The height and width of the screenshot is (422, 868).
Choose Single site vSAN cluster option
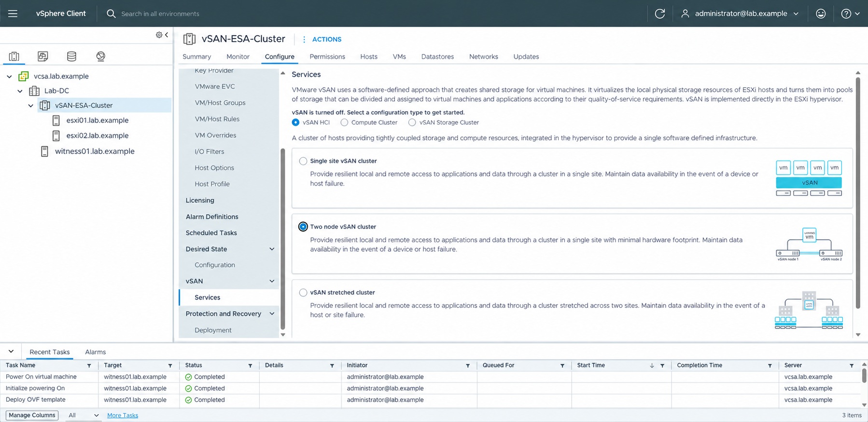click(x=303, y=161)
